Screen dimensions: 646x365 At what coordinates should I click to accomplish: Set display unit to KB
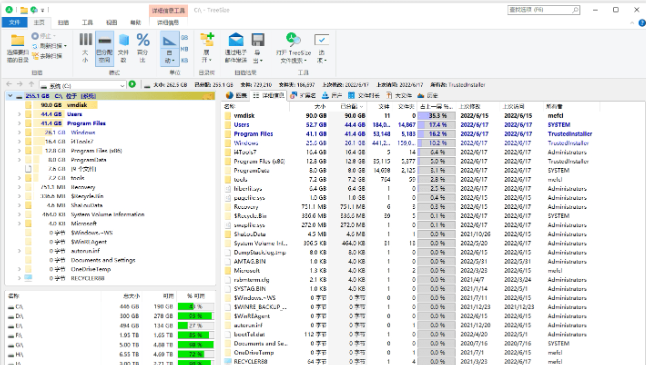pyautogui.click(x=185, y=60)
